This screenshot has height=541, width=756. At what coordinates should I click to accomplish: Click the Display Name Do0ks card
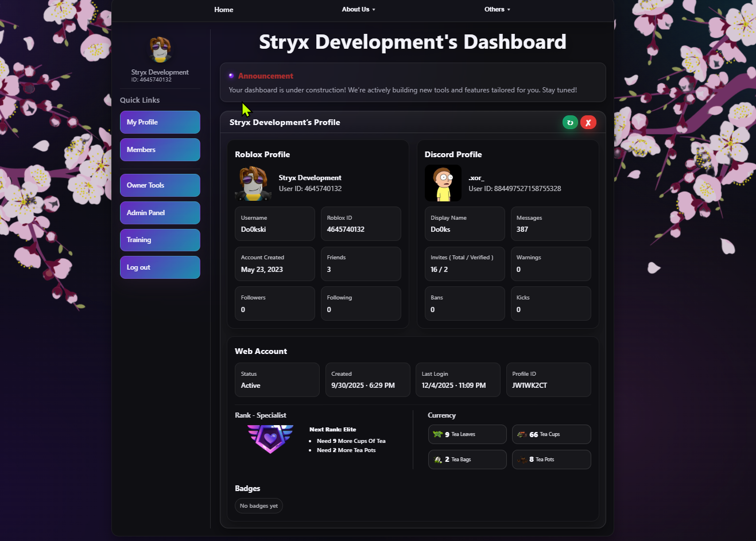(x=465, y=224)
